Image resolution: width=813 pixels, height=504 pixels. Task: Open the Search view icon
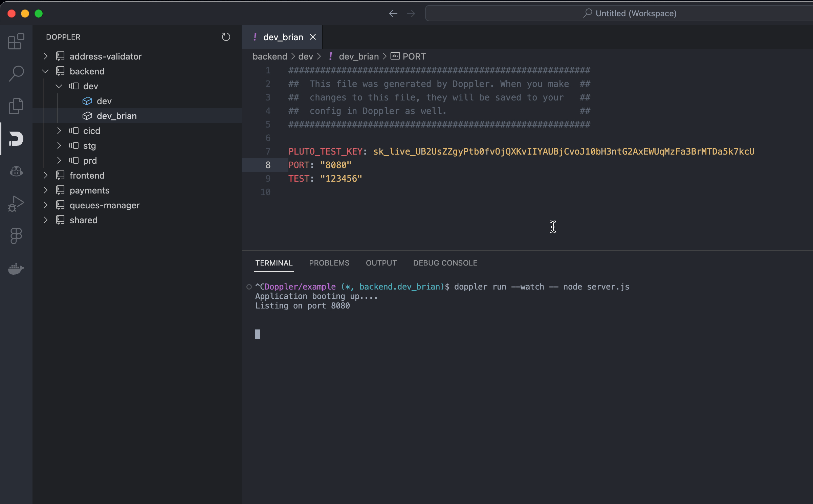pos(16,73)
